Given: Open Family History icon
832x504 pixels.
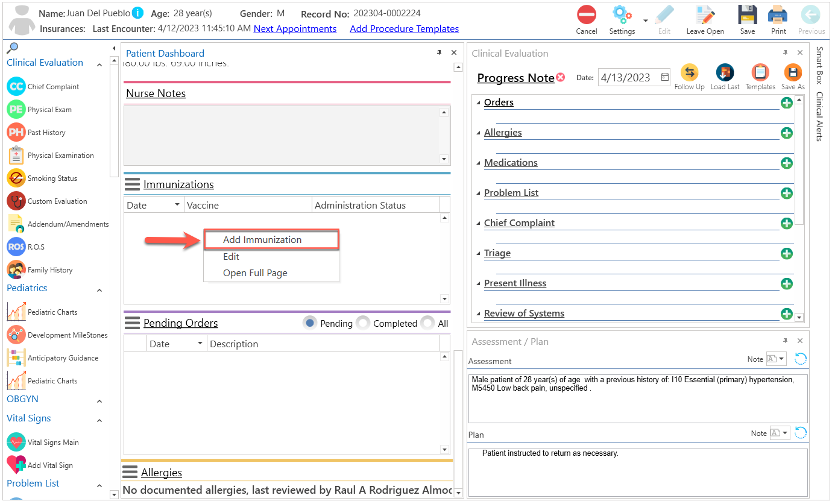Looking at the screenshot, I should 16,269.
